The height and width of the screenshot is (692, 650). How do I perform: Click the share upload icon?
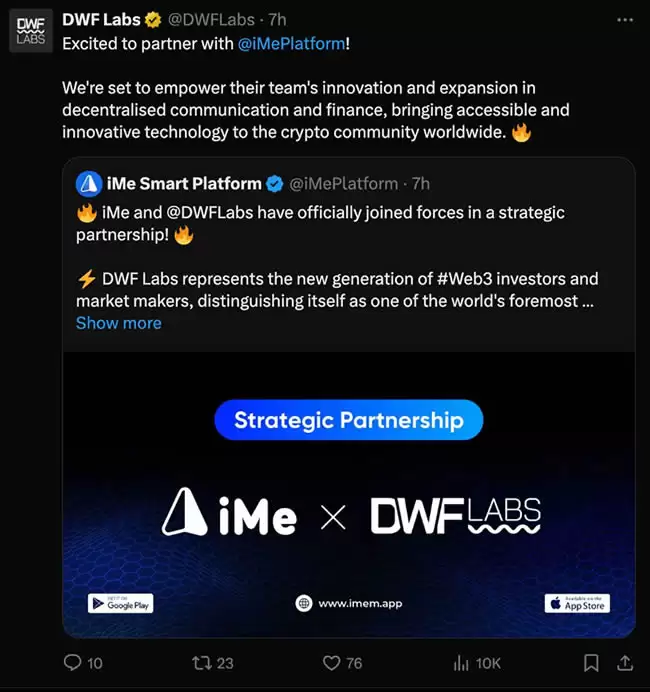[624, 662]
